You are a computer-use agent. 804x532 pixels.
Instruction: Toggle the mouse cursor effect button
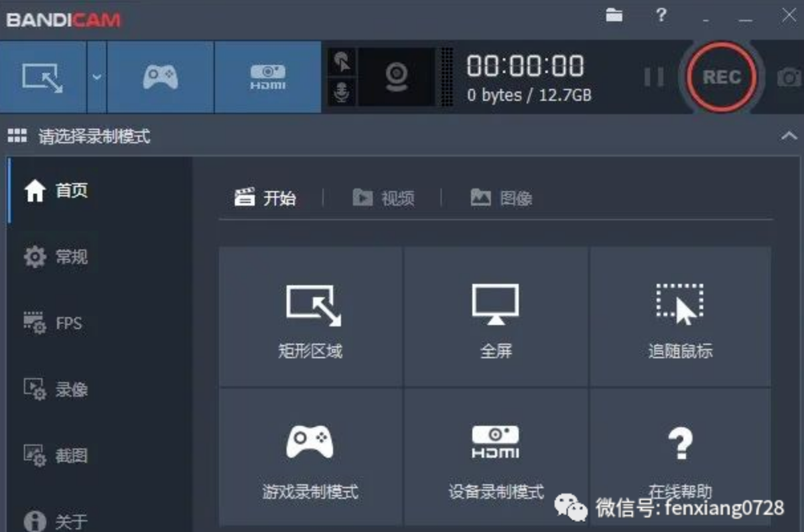(x=342, y=62)
